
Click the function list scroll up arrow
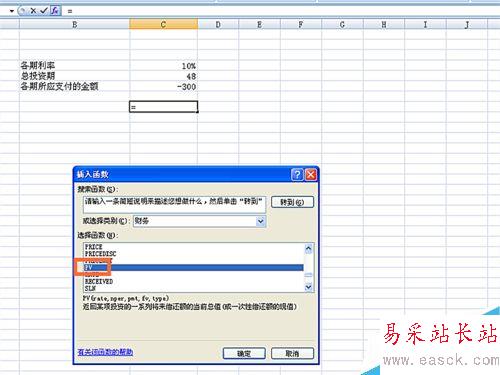pyautogui.click(x=308, y=249)
